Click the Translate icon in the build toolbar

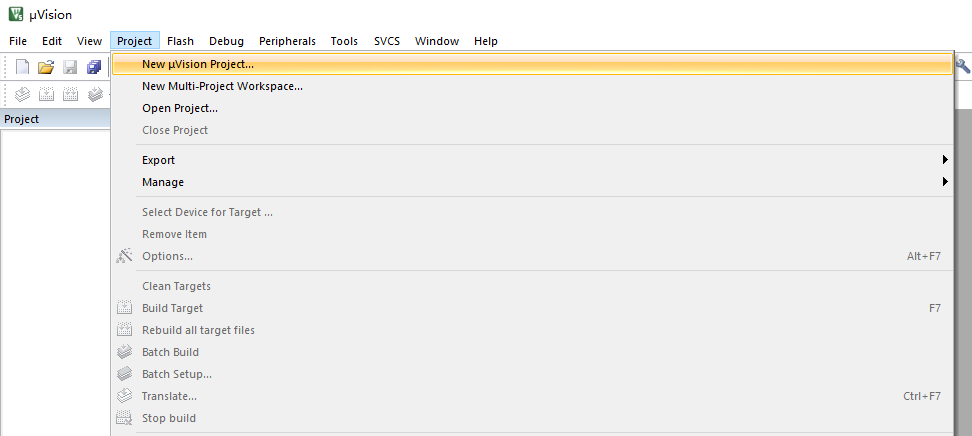(x=22, y=94)
